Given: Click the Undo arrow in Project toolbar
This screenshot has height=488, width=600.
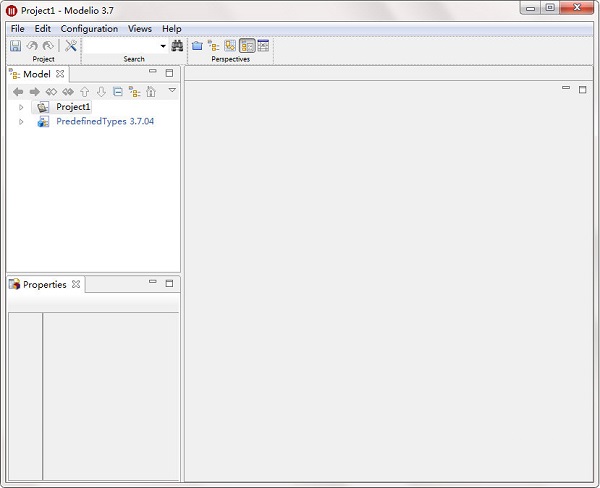Looking at the screenshot, I should tap(32, 46).
